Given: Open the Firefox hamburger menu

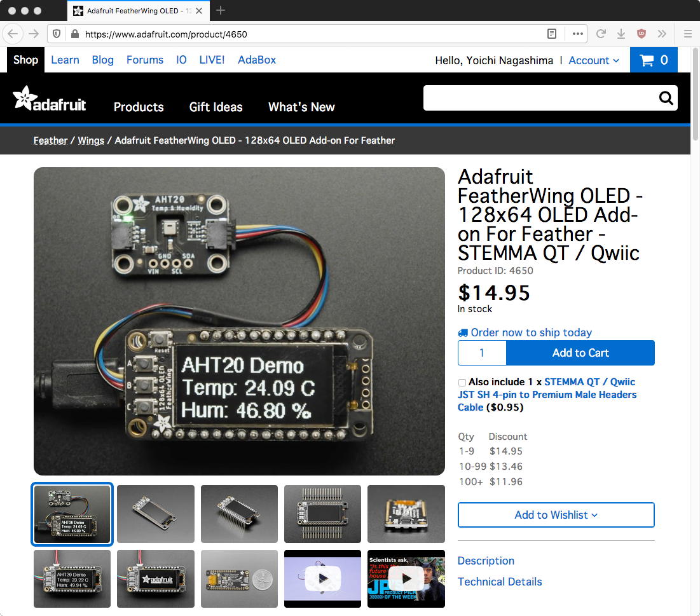Looking at the screenshot, I should pyautogui.click(x=687, y=34).
